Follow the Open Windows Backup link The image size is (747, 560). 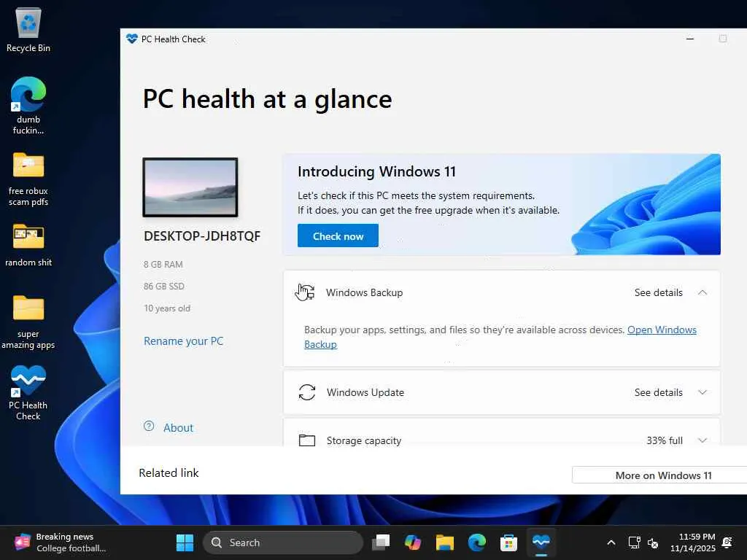click(662, 330)
